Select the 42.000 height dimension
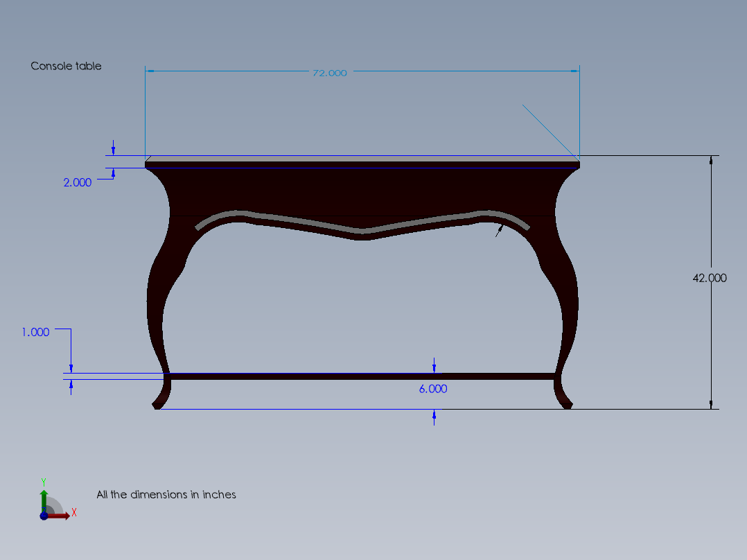This screenshot has height=560, width=747. click(x=710, y=278)
